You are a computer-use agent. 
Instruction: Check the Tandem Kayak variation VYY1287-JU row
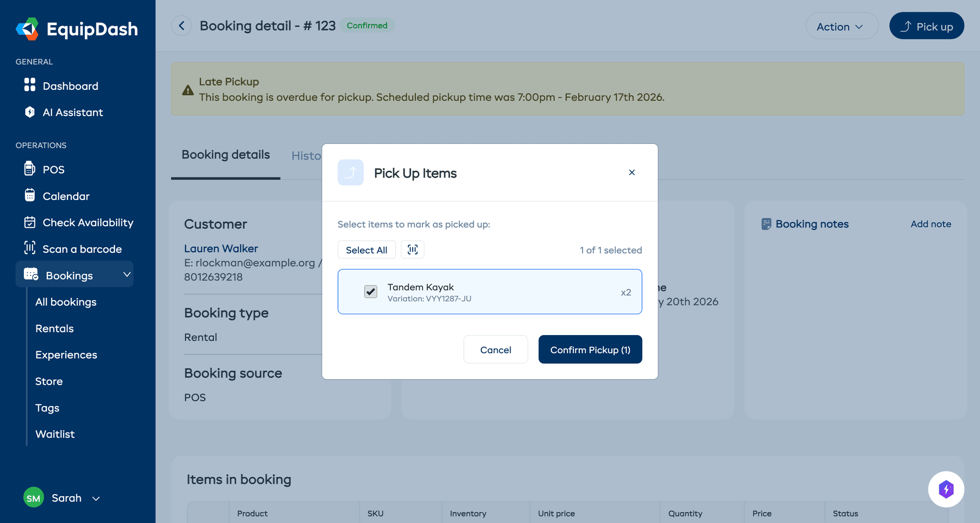pyautogui.click(x=489, y=291)
